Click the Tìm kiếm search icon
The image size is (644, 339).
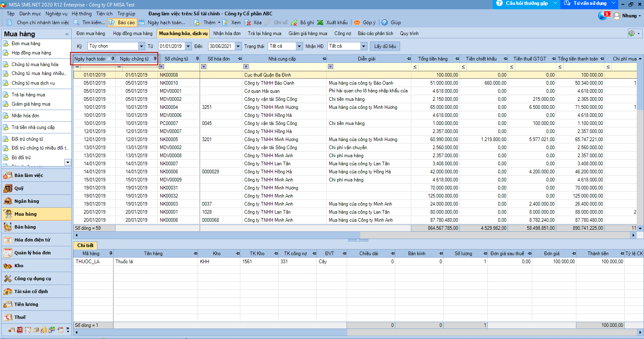76,23
